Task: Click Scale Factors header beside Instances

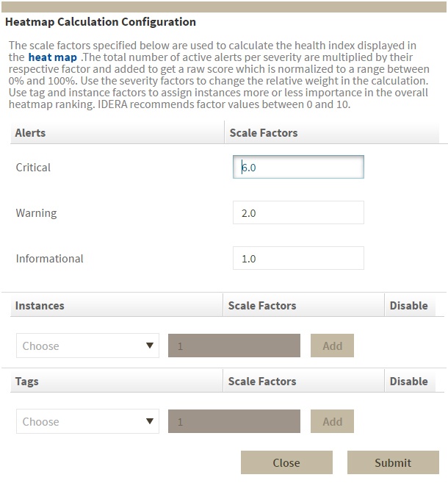Action: [262, 306]
